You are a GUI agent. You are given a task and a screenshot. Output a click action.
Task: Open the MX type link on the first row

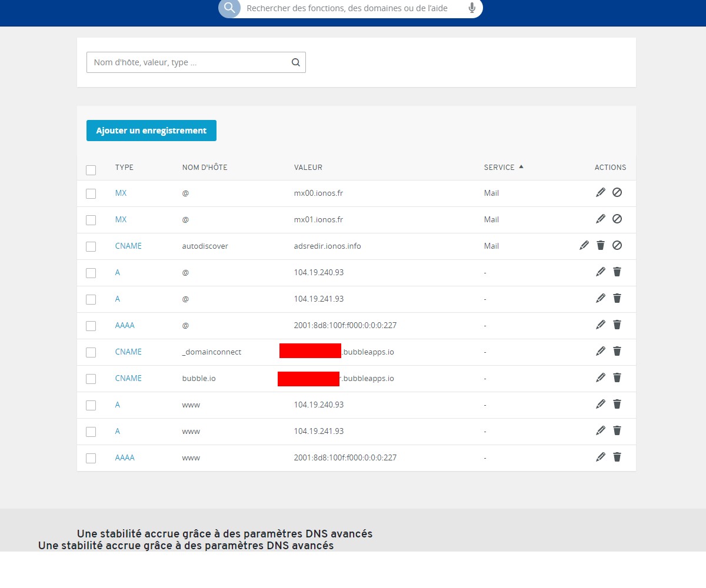(x=121, y=193)
